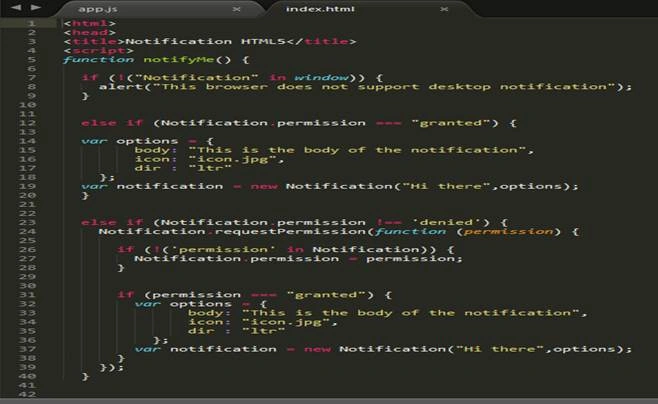Screen dimensions: 658x404
Task: Click line number 5 in the gutter
Action: point(32,59)
